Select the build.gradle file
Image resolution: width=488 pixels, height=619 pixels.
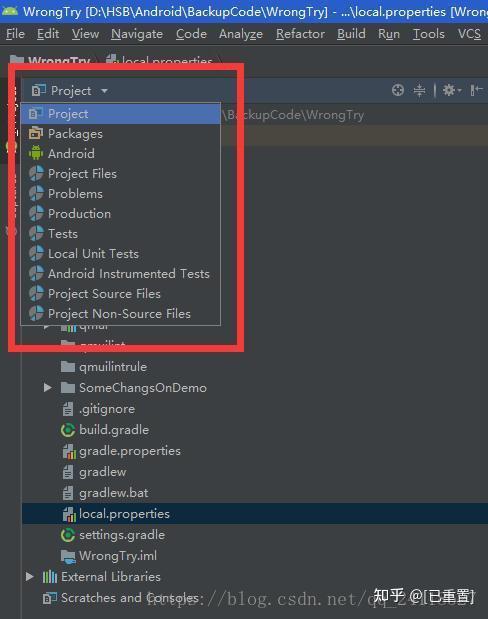114,430
